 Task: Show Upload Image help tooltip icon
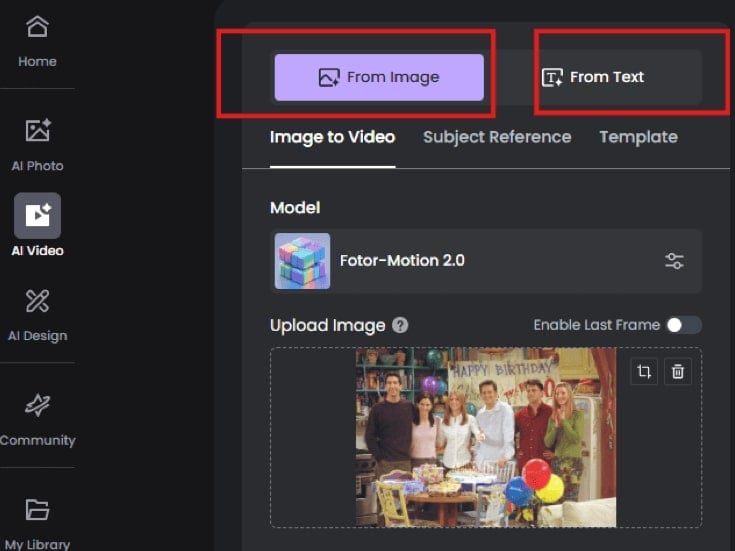(x=400, y=325)
